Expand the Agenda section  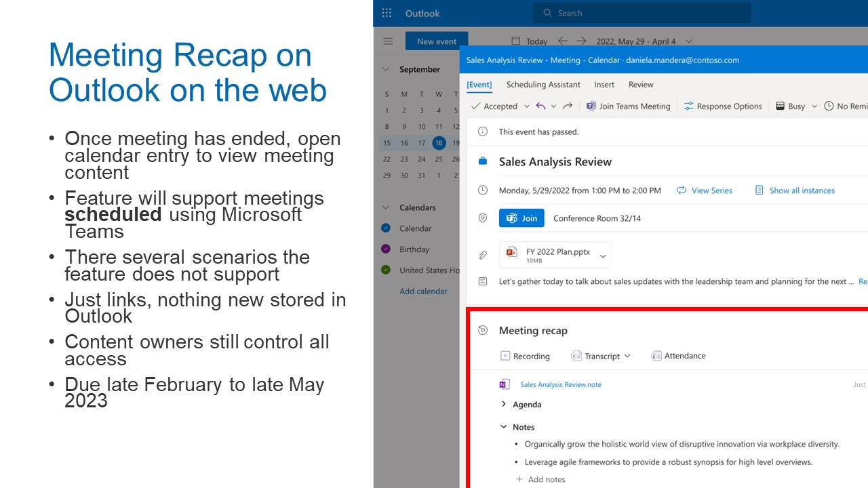[x=504, y=404]
